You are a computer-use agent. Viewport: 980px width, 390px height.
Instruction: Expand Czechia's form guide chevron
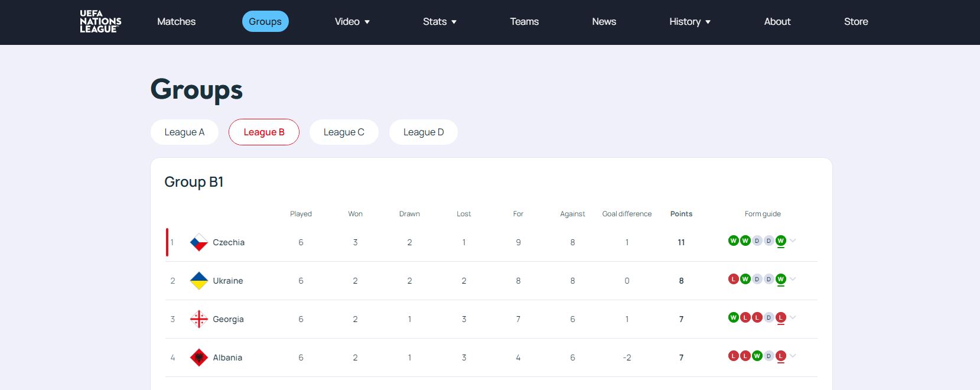tap(793, 240)
